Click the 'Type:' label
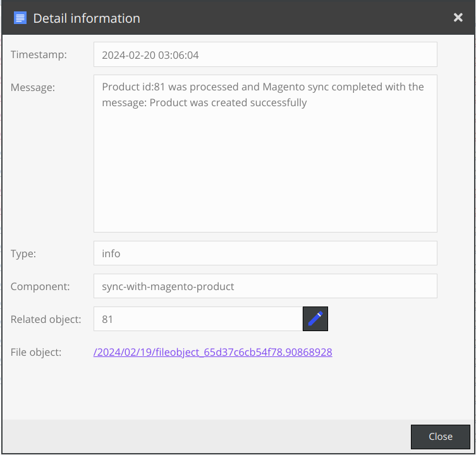This screenshot has height=455, width=476. (x=23, y=253)
